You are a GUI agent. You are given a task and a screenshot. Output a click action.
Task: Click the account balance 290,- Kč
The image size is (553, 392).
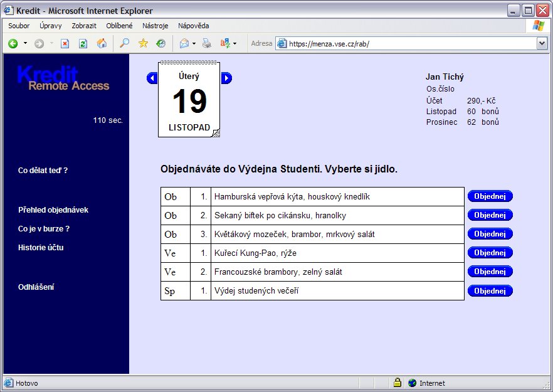481,101
